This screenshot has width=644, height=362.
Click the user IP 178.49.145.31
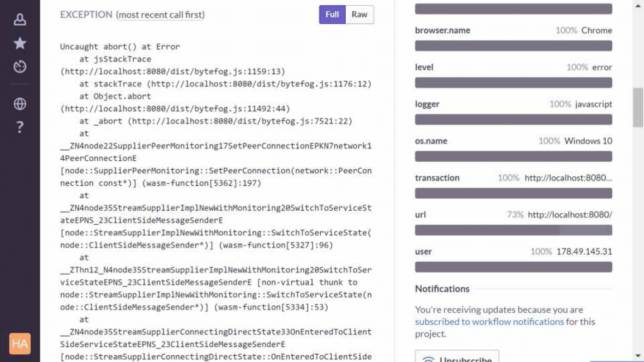point(584,251)
